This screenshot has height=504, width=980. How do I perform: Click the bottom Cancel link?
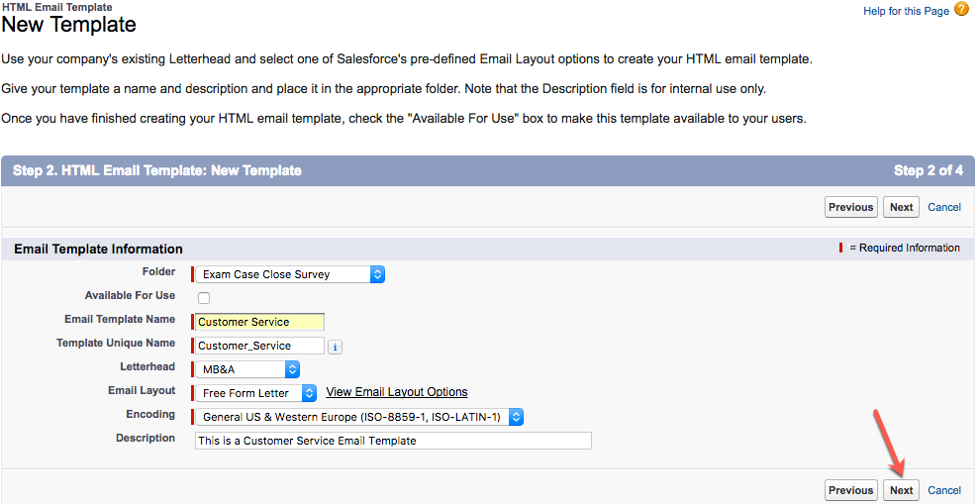944,490
